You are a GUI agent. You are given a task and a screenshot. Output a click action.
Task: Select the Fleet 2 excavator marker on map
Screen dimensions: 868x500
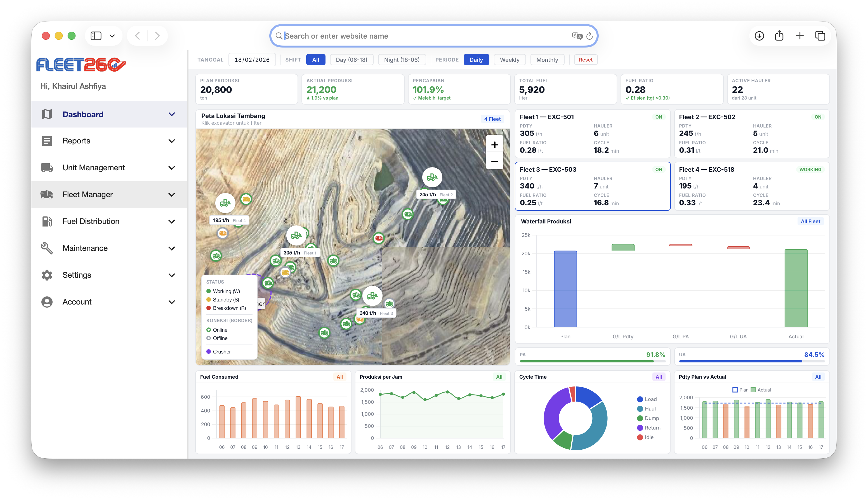(432, 177)
